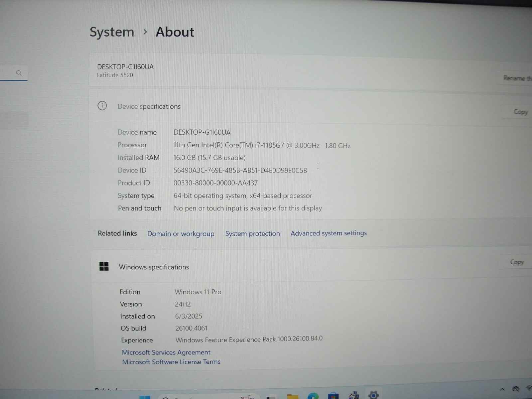Viewport: 532px width, 399px height.
Task: Expand hidden icons chevron in system tray
Action: click(502, 389)
